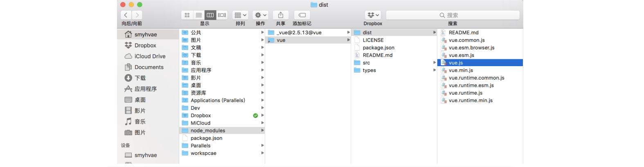Screen dimensions: 644x167
Task: Open 音乐 in the sidebar
Action: [148, 122]
